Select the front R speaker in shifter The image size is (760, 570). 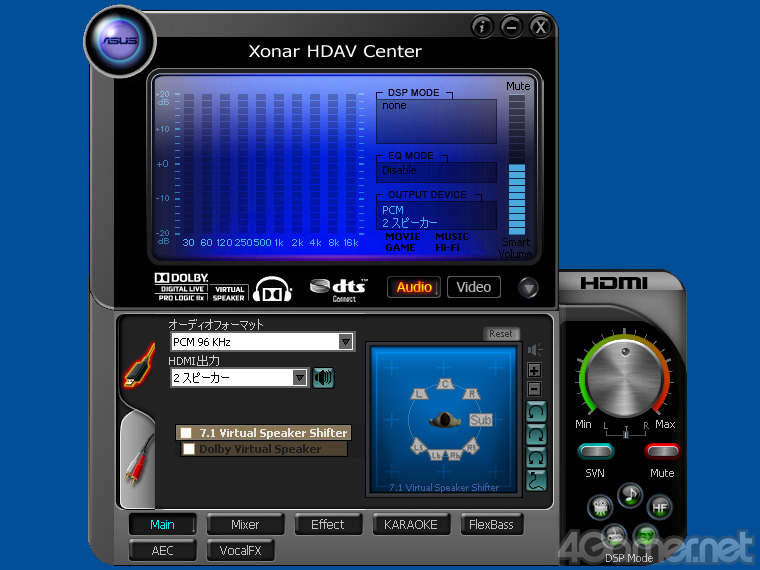click(x=471, y=393)
